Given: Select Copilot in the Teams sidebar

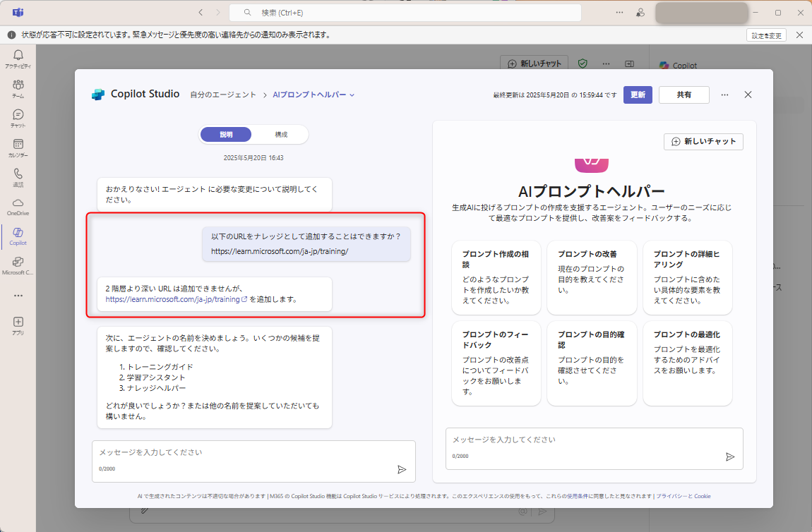Looking at the screenshot, I should [18, 236].
